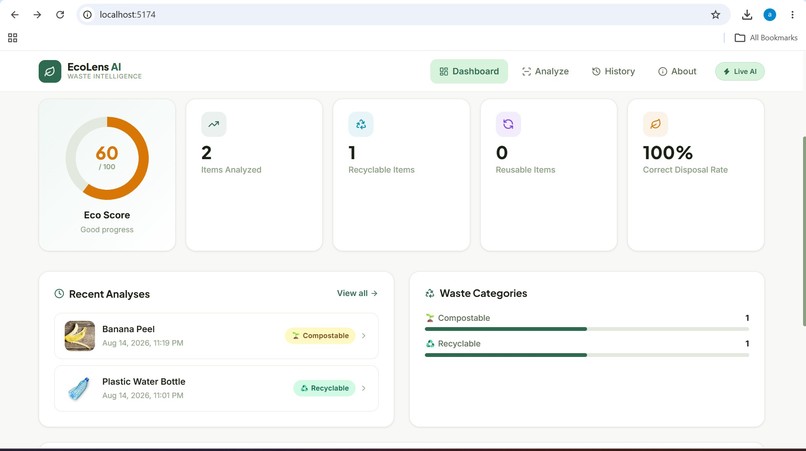Click the Recyclable category progress bar
Image resolution: width=806 pixels, height=451 pixels.
tap(587, 355)
